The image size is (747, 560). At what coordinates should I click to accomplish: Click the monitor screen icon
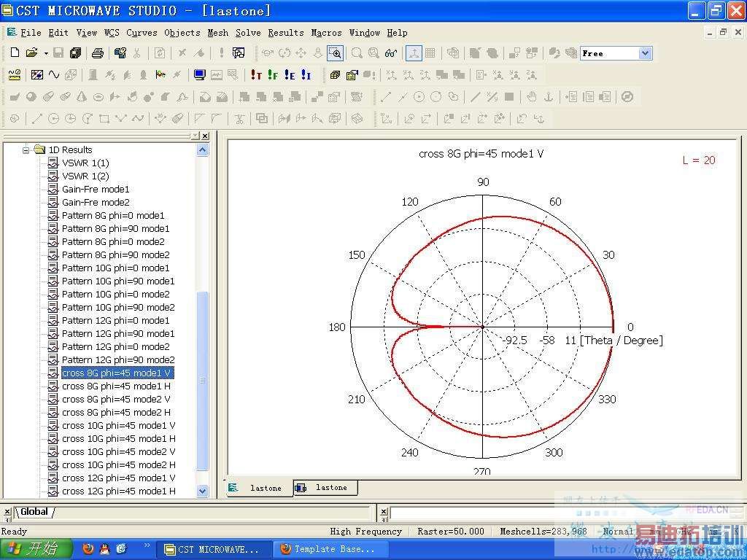point(199,75)
